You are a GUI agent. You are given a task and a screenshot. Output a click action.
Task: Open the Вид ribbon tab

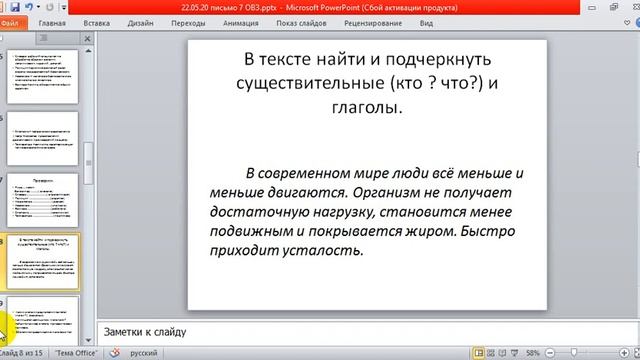click(426, 23)
